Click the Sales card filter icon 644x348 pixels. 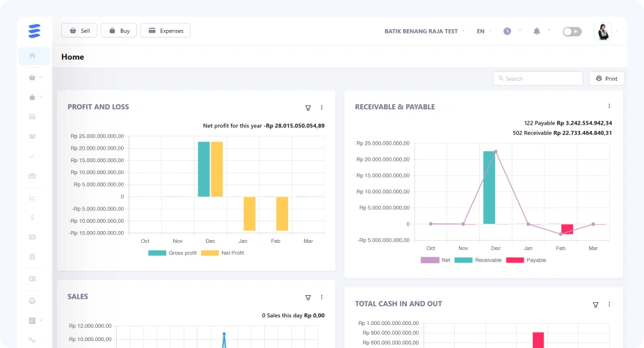[x=308, y=297]
